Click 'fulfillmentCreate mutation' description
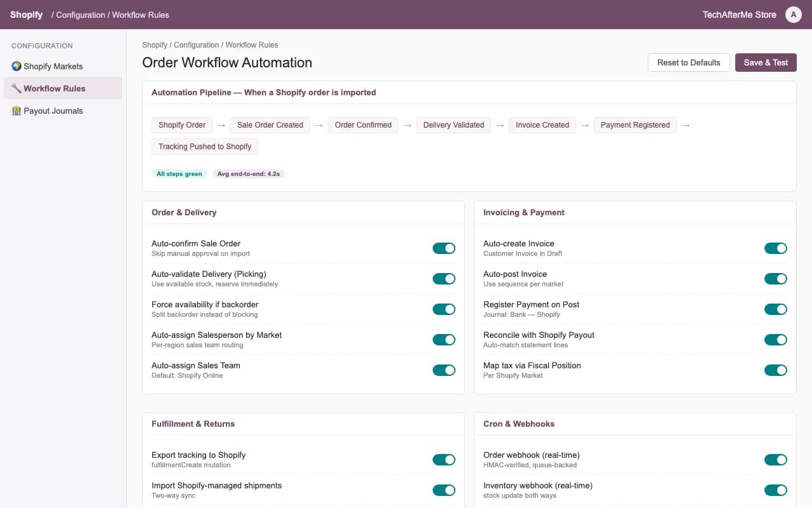 point(191,465)
